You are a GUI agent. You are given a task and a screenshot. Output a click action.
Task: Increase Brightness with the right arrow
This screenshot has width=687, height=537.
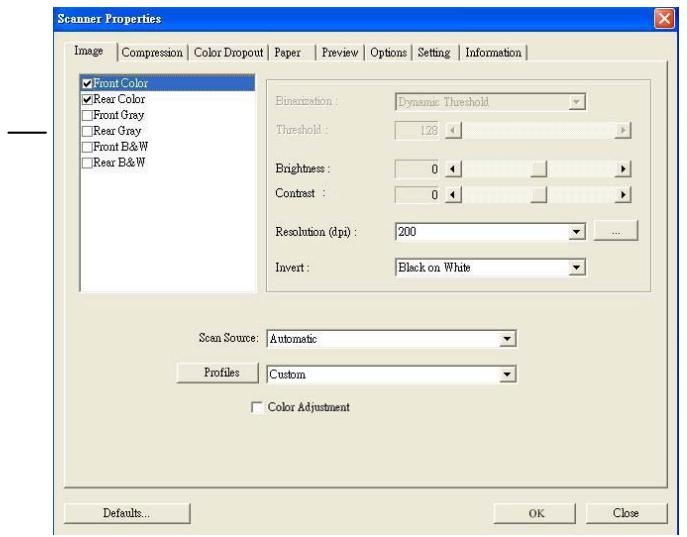[623, 169]
